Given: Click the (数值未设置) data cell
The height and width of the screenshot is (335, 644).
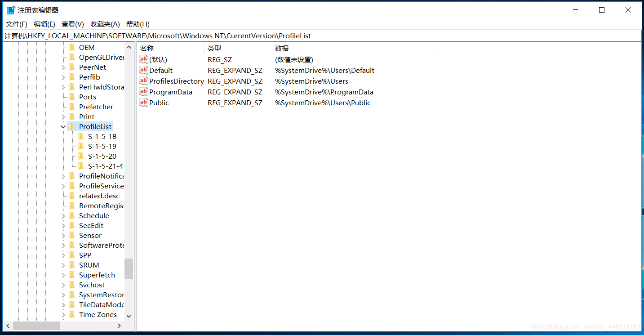Looking at the screenshot, I should 294,59.
